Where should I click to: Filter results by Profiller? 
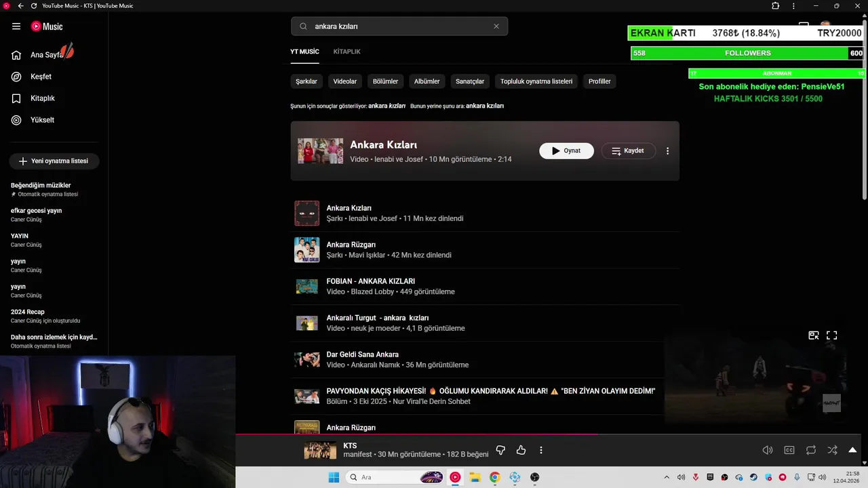599,81
